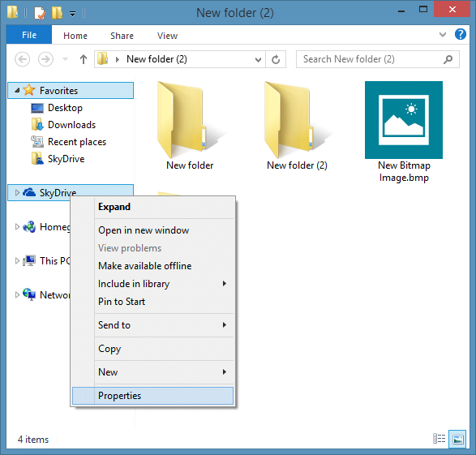Click the Search New folder (2) box

(378, 59)
